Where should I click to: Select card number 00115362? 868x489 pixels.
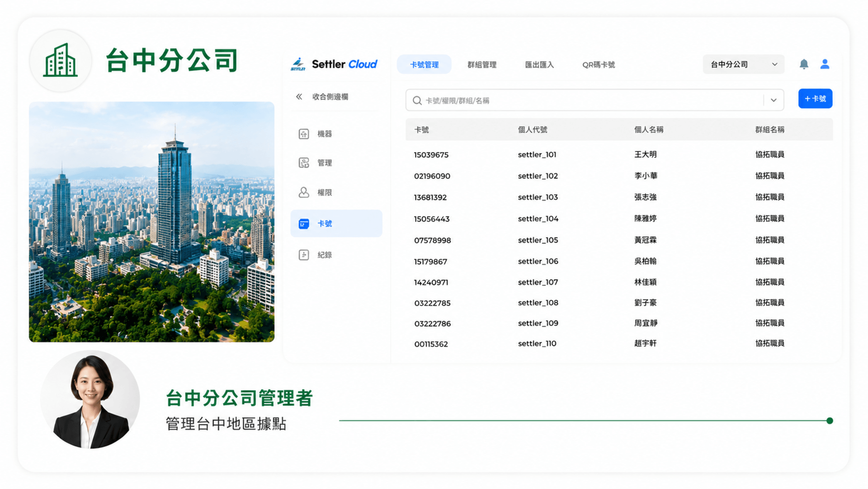(x=431, y=344)
